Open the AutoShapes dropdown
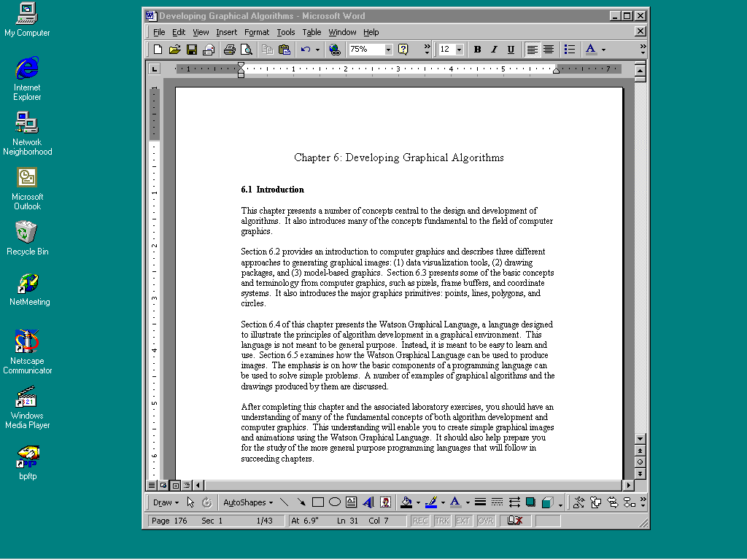 (x=248, y=502)
